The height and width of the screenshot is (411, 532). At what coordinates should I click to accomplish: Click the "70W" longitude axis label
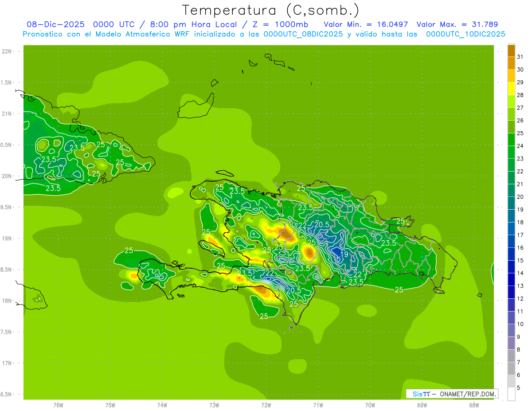370,405
